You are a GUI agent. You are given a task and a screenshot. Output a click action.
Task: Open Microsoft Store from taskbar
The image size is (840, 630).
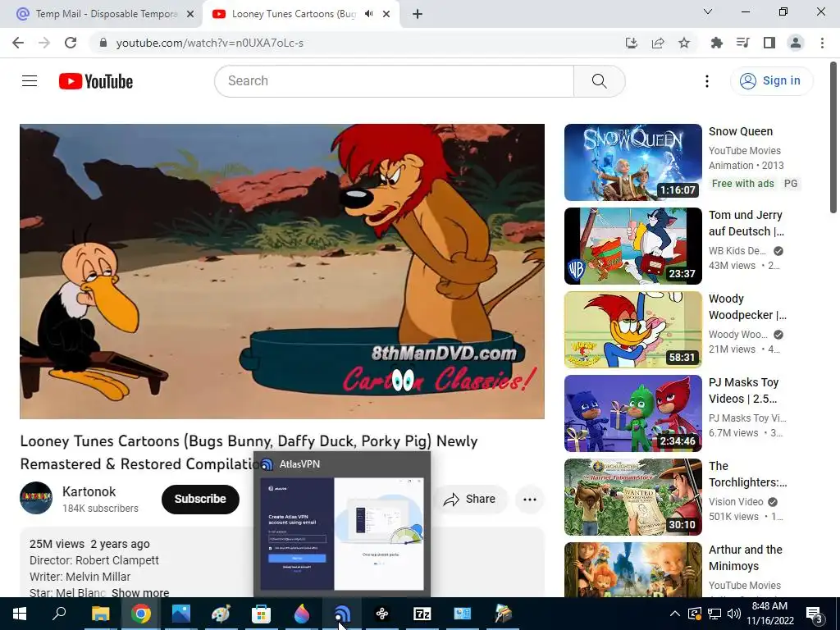261,614
